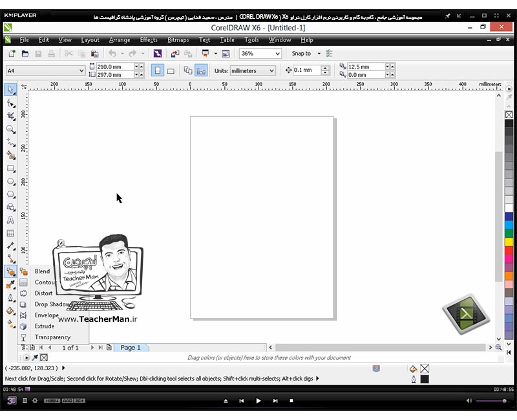
Task: Paste from clipboard toolbar icon
Action: 94,54
